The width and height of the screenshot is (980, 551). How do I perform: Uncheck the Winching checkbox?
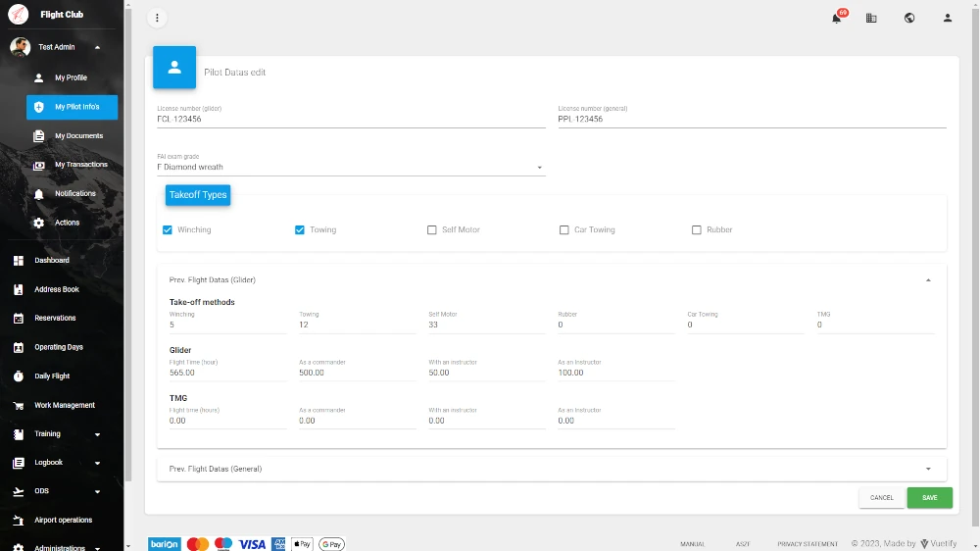tap(168, 230)
